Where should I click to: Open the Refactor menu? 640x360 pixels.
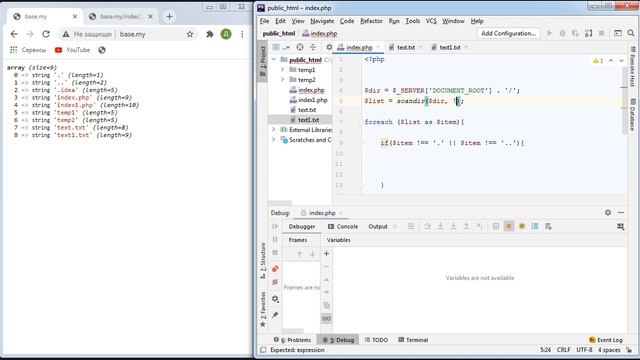[x=371, y=21]
